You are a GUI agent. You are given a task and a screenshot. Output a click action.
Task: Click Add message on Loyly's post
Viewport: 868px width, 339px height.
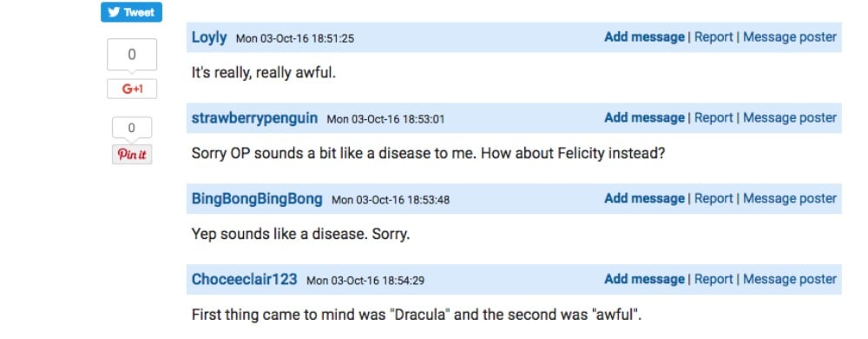[x=644, y=37]
